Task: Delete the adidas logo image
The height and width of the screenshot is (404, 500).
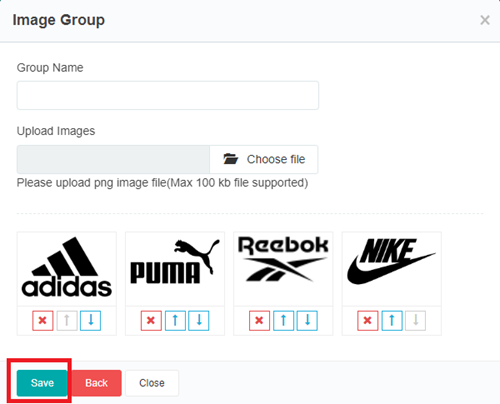Action: pos(43,321)
